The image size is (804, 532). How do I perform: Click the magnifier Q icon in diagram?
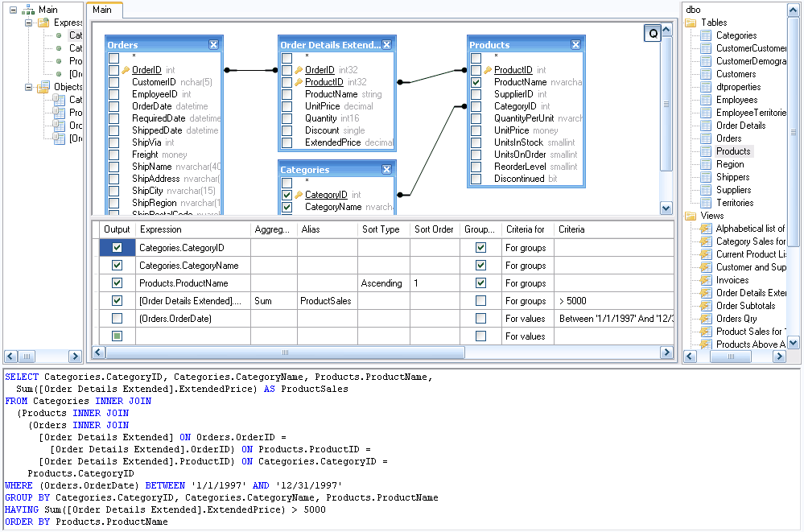coord(652,34)
